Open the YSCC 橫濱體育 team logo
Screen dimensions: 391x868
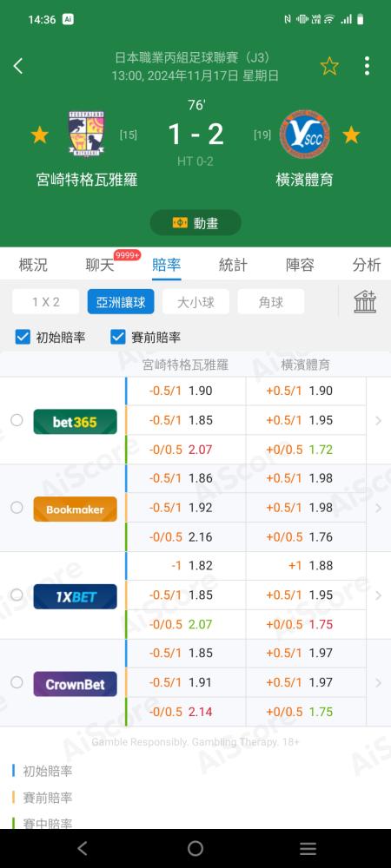coord(305,135)
